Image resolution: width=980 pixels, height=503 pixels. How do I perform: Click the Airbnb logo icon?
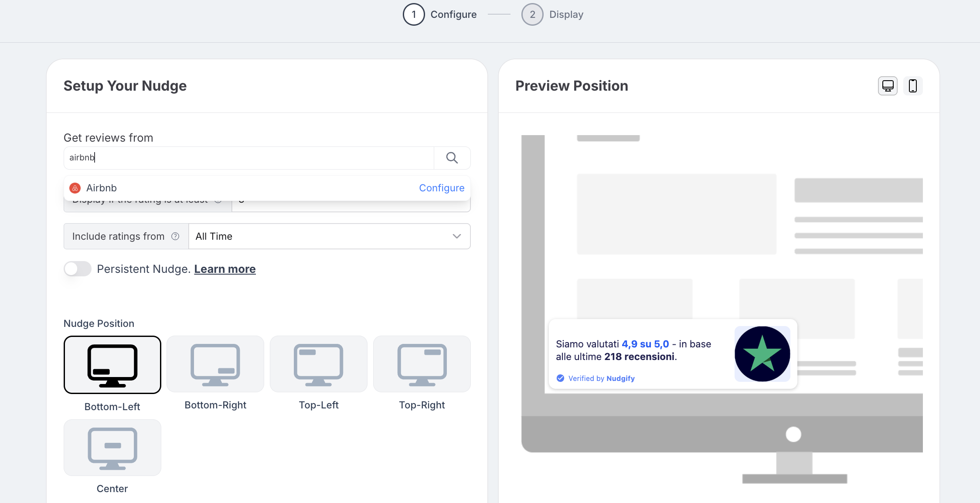(x=75, y=188)
